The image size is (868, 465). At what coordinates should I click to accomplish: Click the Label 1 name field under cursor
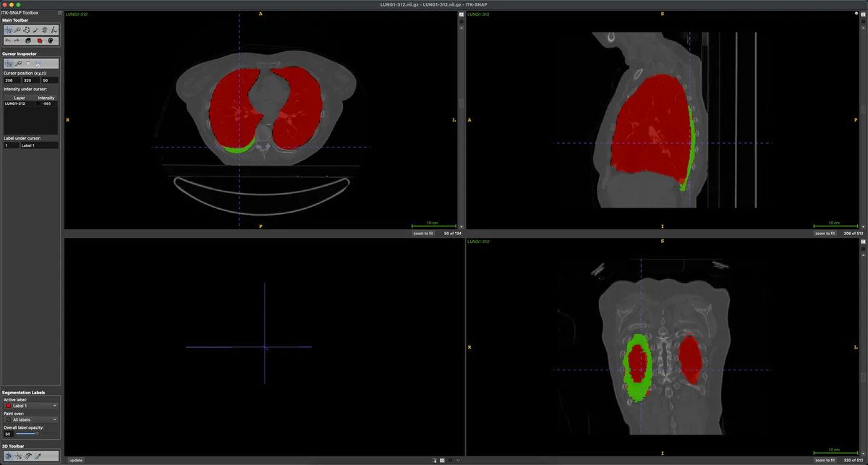[x=40, y=145]
